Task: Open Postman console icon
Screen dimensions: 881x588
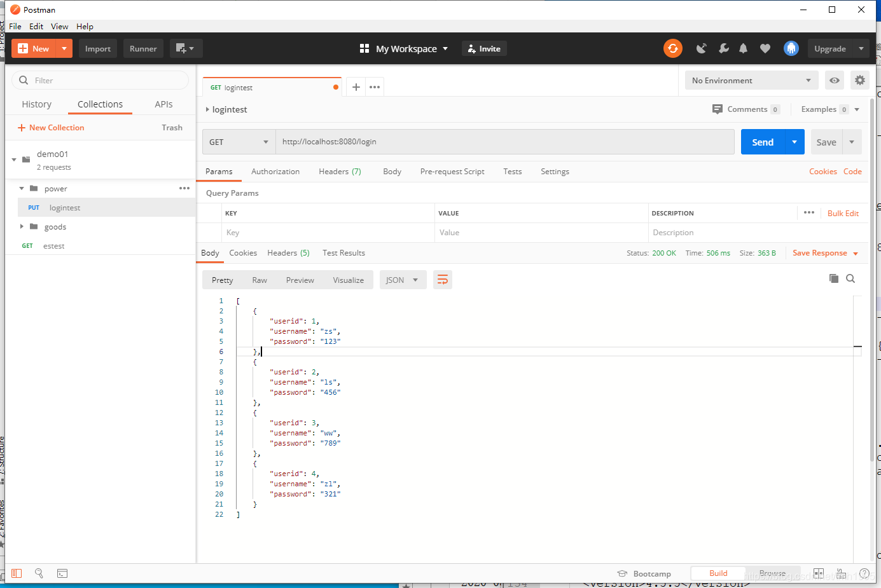Action: (x=62, y=573)
